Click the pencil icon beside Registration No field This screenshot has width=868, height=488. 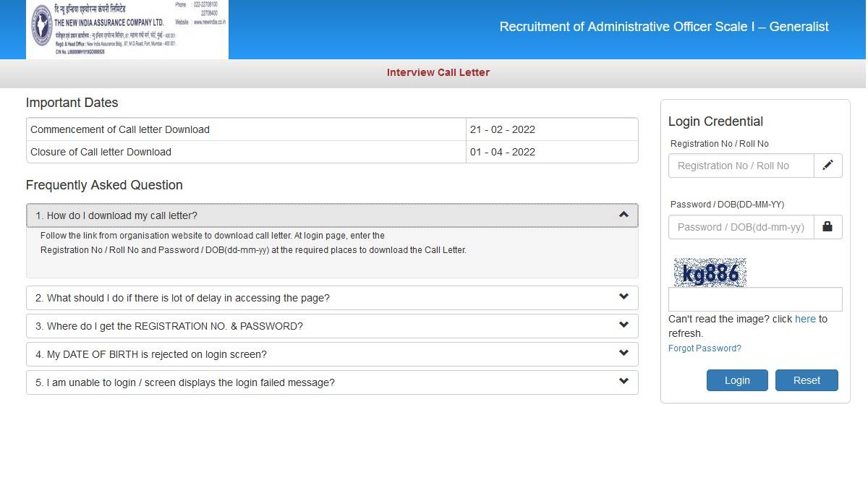[828, 166]
